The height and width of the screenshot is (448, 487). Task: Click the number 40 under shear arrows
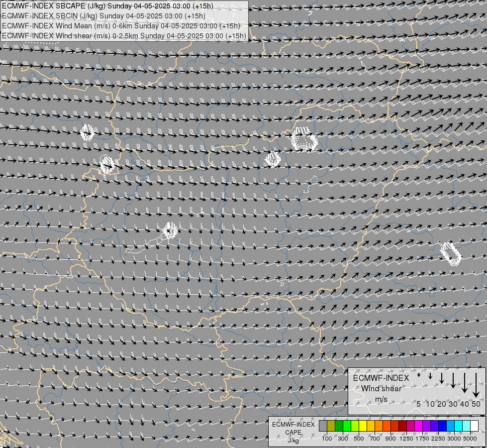pos(465,404)
